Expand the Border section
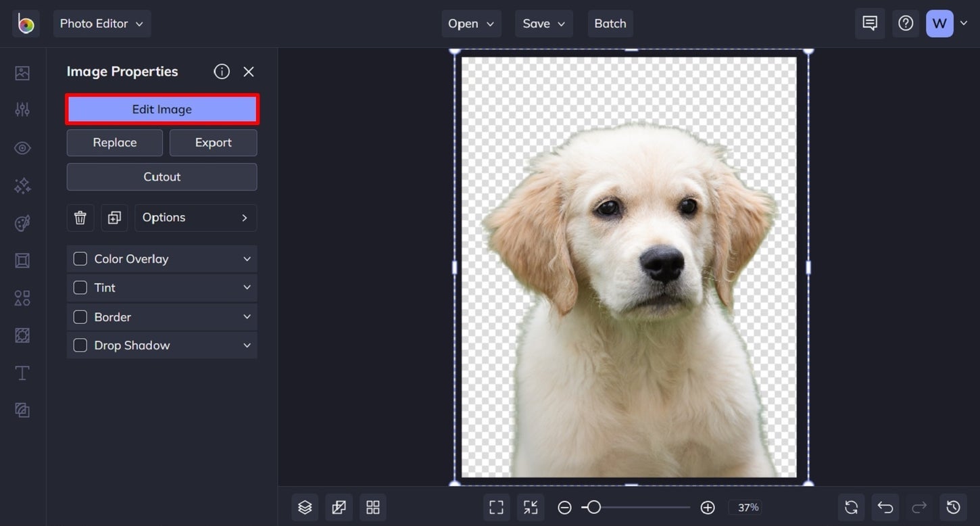980x526 pixels. (247, 316)
